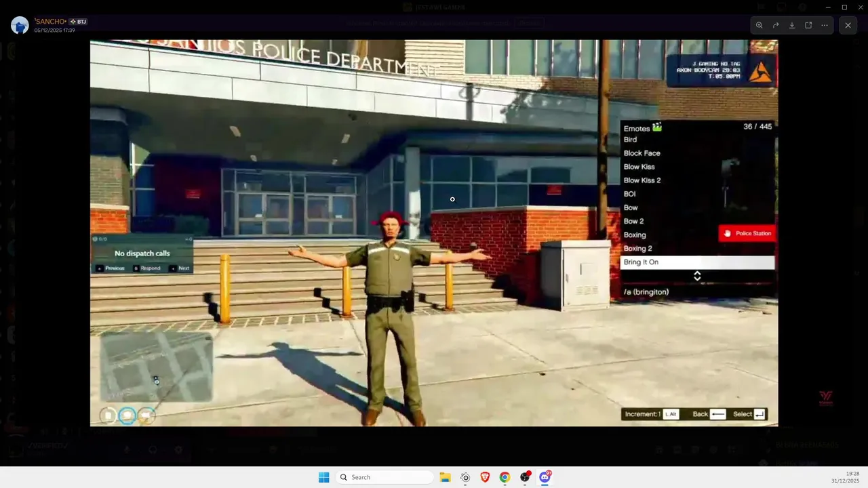The image size is (868, 488).
Task: Select the Bow 2 emote
Action: click(697, 221)
